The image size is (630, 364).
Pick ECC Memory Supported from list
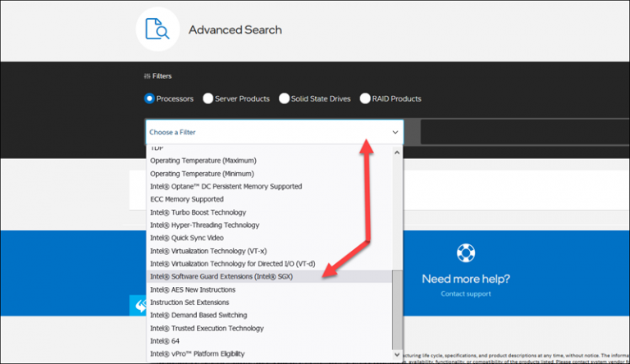(x=186, y=199)
